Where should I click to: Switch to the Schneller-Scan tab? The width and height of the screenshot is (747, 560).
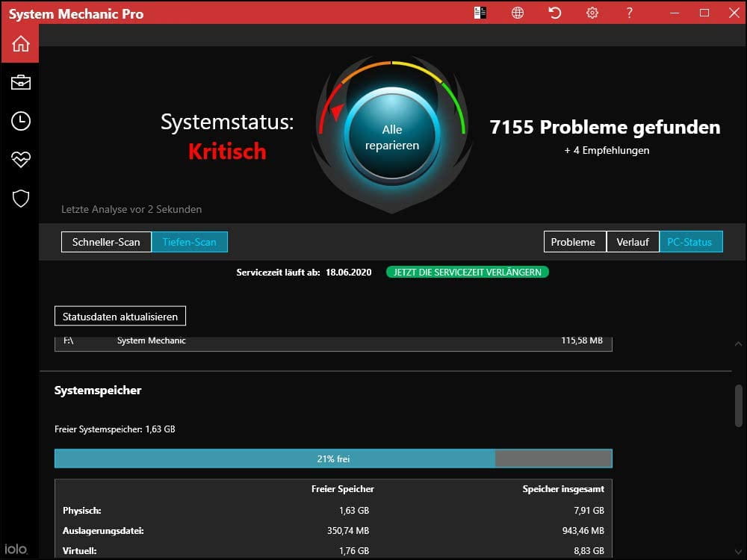tap(105, 242)
